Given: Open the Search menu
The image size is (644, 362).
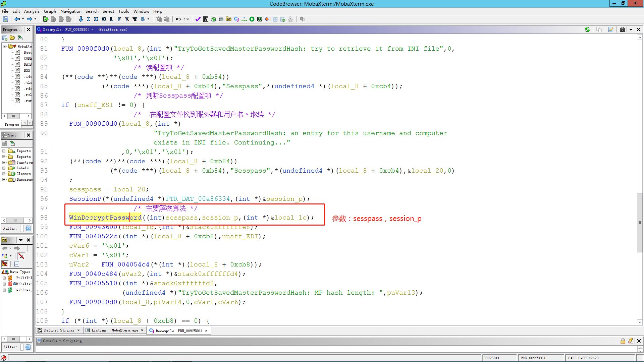Looking at the screenshot, I should (92, 11).
